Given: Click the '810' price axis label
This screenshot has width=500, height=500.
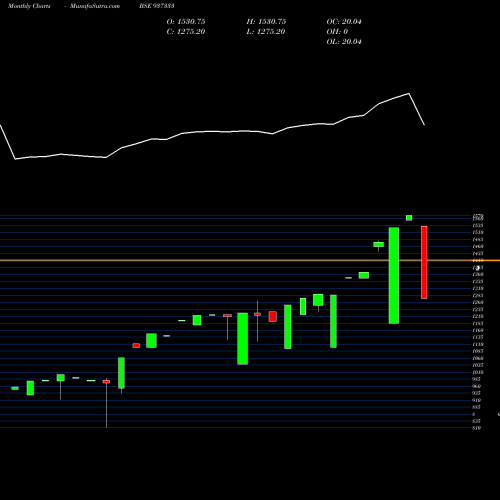Looking at the screenshot, I should coord(477,428).
